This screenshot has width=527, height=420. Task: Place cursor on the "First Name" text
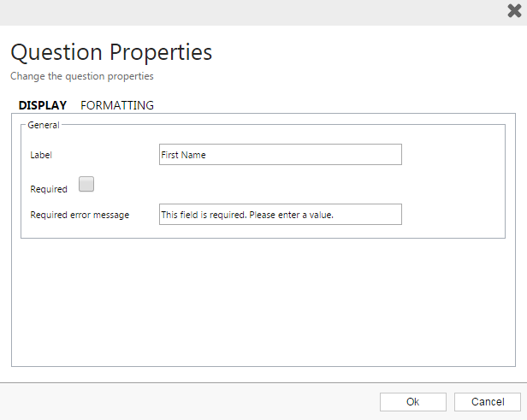pos(184,156)
